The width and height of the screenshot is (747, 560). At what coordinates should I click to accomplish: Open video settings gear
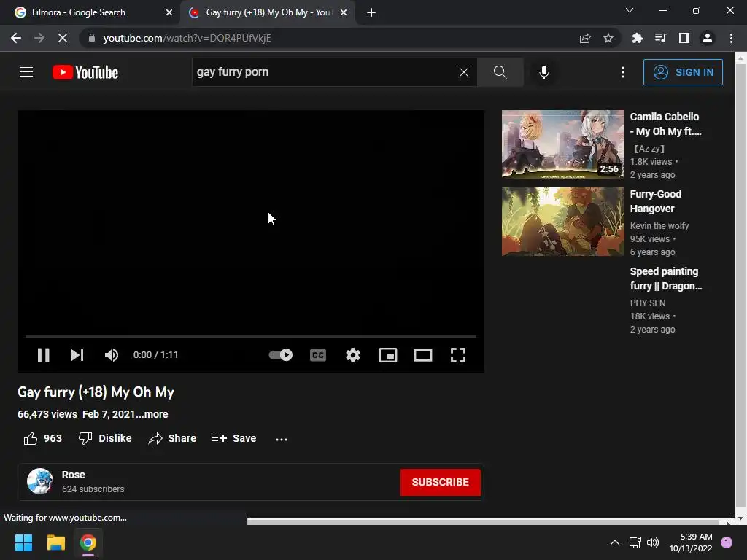[353, 355]
